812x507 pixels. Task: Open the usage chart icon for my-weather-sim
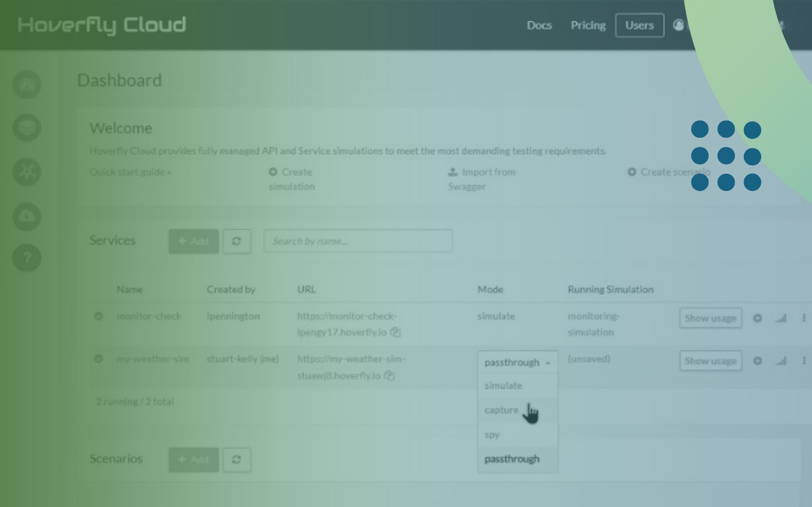pos(780,361)
